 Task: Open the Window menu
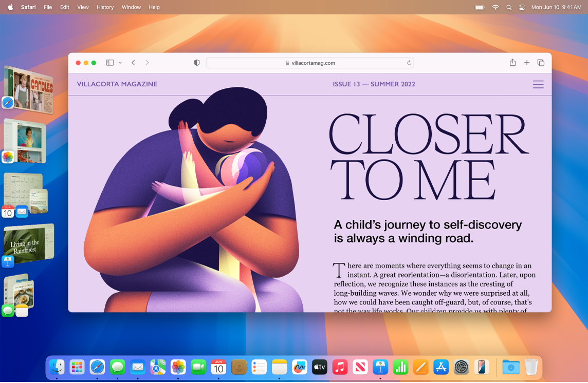(131, 7)
